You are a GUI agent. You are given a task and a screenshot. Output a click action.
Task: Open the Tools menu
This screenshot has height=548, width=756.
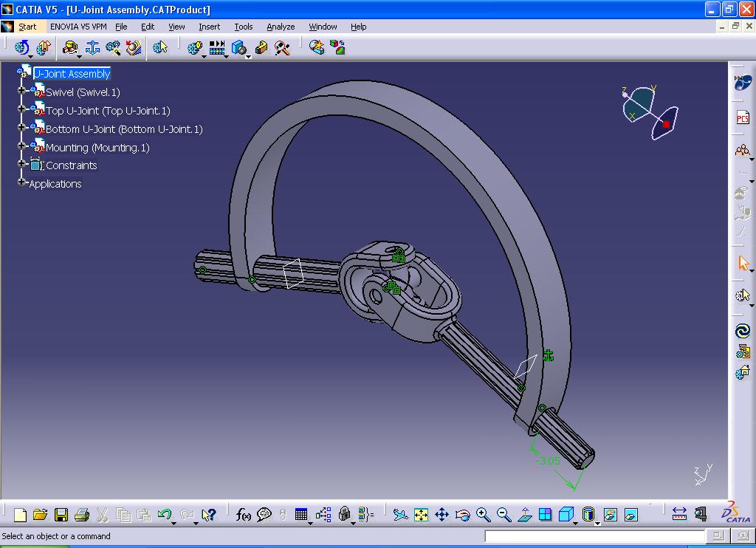click(244, 27)
